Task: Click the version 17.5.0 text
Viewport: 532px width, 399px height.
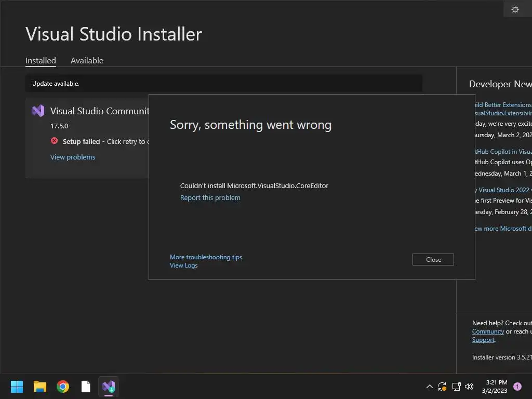Action: (x=59, y=126)
